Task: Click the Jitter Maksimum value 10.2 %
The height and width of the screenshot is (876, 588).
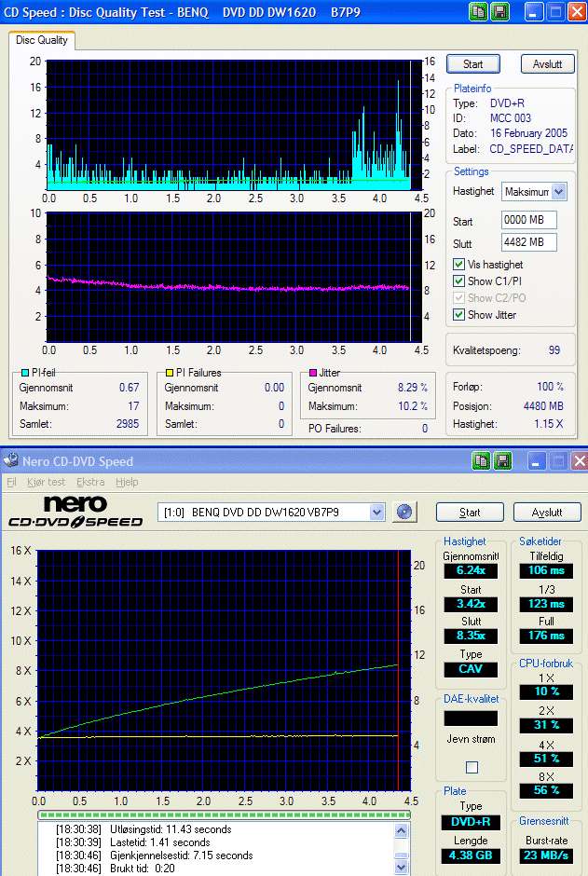Action: pos(413,406)
